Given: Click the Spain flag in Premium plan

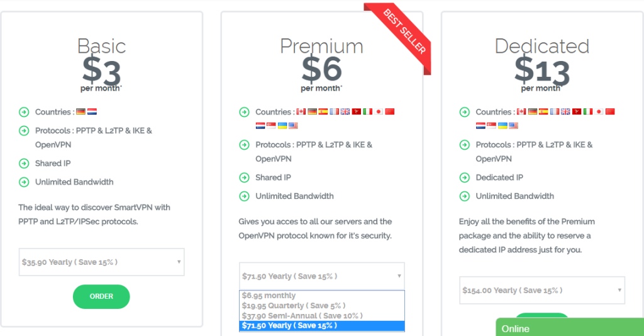Looking at the screenshot, I should tap(323, 112).
